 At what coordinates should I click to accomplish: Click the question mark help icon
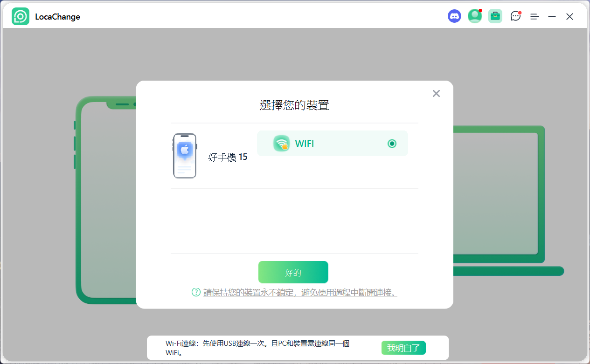[196, 292]
